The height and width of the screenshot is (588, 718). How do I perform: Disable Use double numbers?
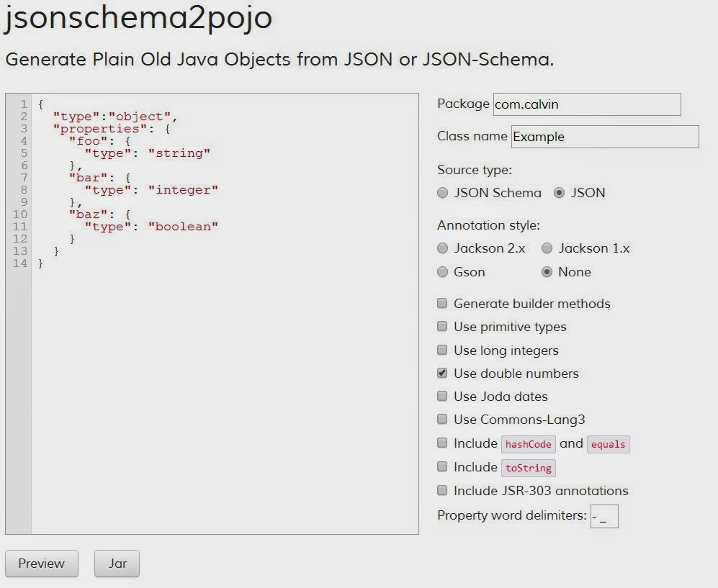(441, 374)
